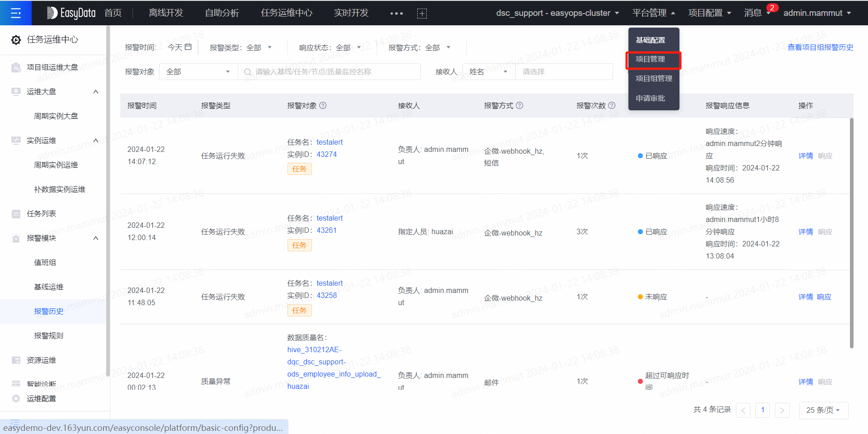Screen dimensions: 868x434
Task: Click the 查看项目组报警历史 link
Action: coord(820,47)
